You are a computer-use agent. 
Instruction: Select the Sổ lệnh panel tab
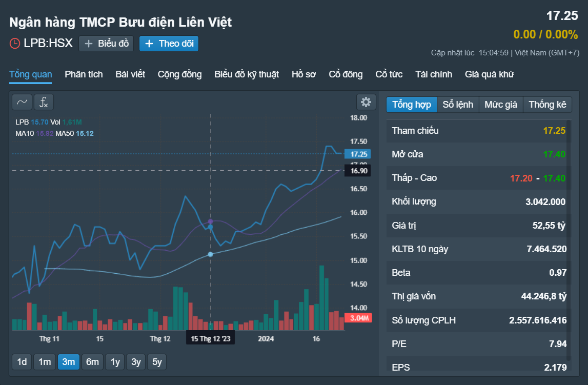458,105
